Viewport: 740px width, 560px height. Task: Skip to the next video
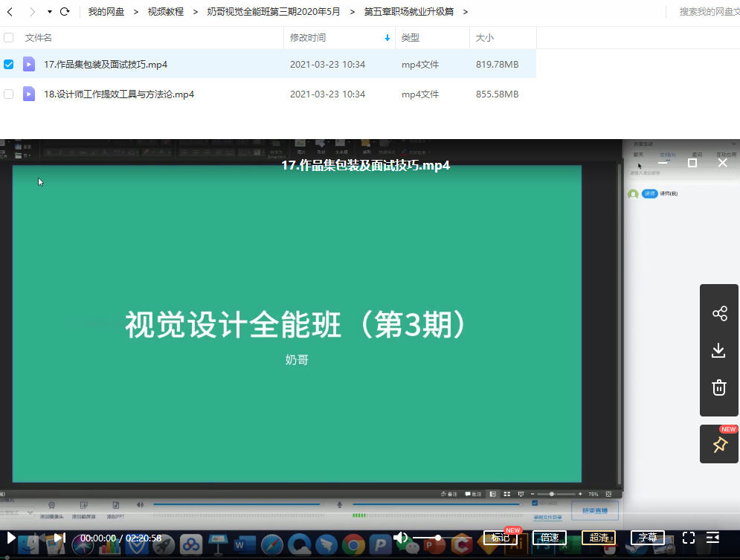[x=59, y=538]
